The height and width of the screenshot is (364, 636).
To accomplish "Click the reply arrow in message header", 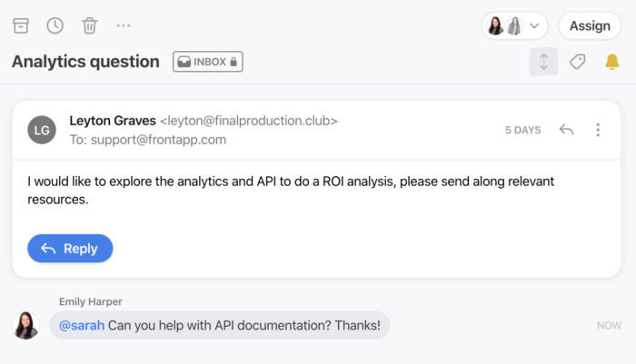I will coord(566,130).
